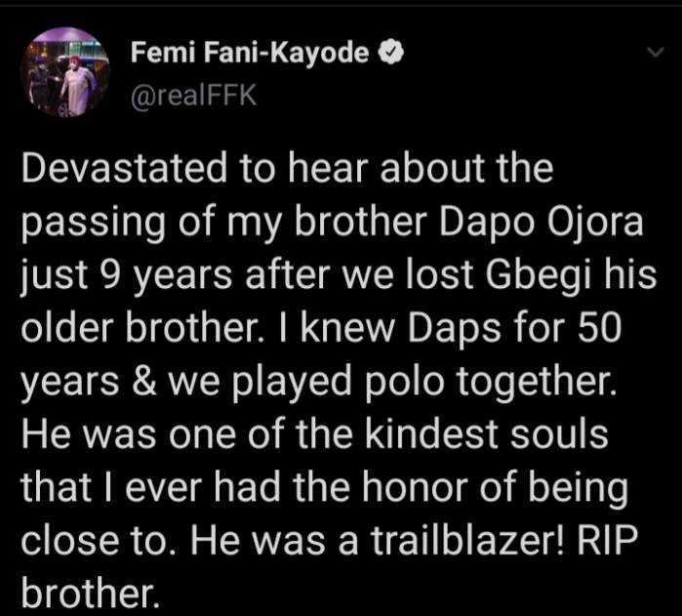Click the verified badge next to Fani-Kayode
Image resolution: width=682 pixels, height=616 pixels.
tap(391, 53)
